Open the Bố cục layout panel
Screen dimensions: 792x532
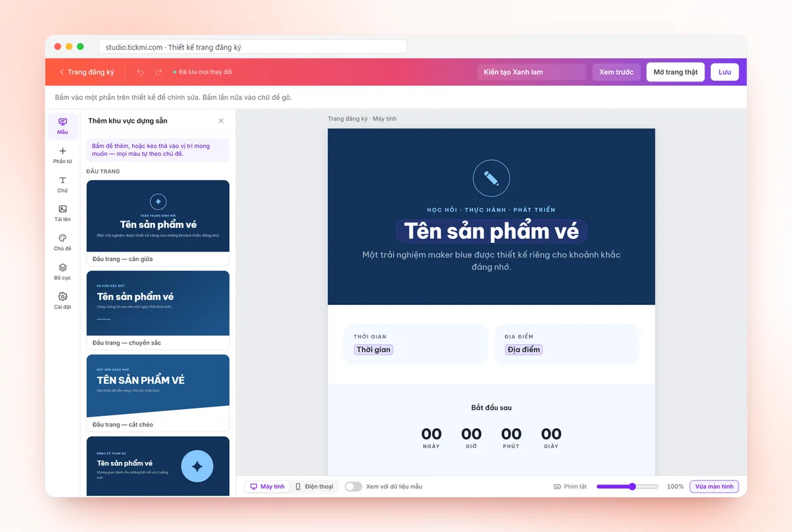pyautogui.click(x=63, y=271)
